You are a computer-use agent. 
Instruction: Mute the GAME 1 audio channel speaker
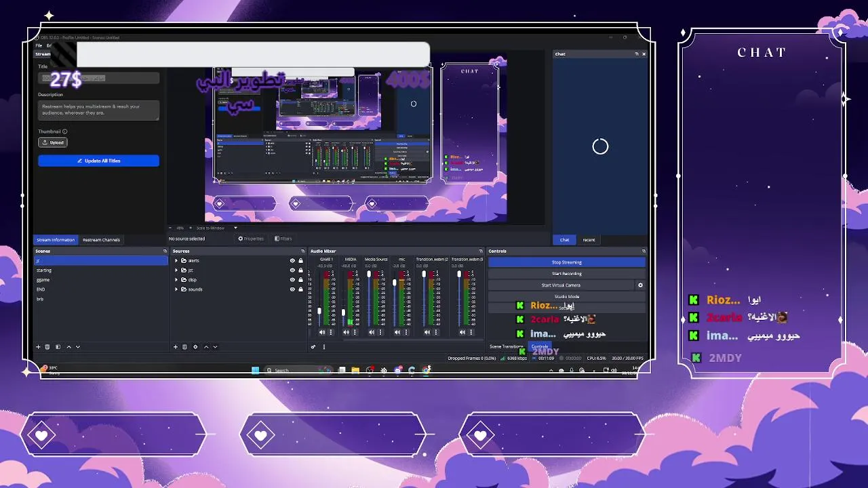point(322,332)
